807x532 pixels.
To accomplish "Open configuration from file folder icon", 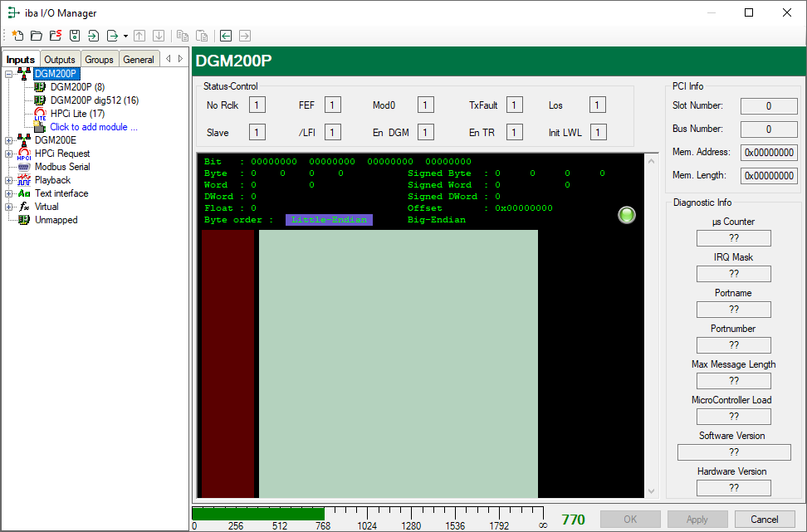I will point(37,36).
